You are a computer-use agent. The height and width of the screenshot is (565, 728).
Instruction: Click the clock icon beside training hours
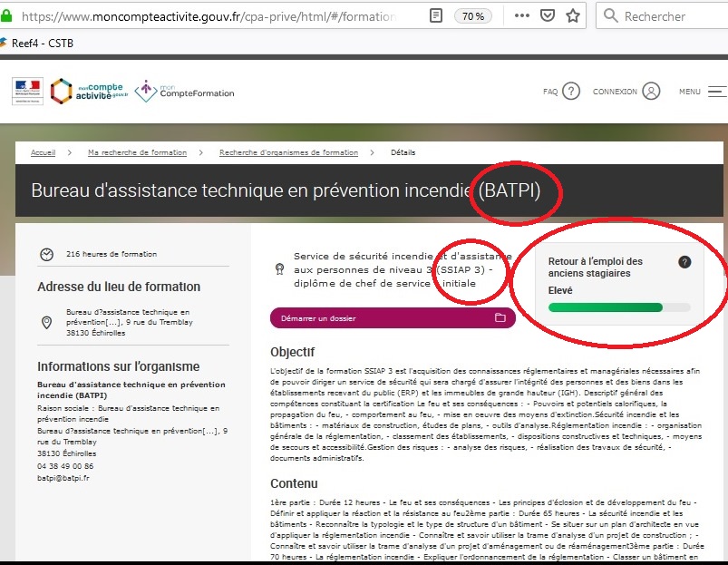(46, 255)
